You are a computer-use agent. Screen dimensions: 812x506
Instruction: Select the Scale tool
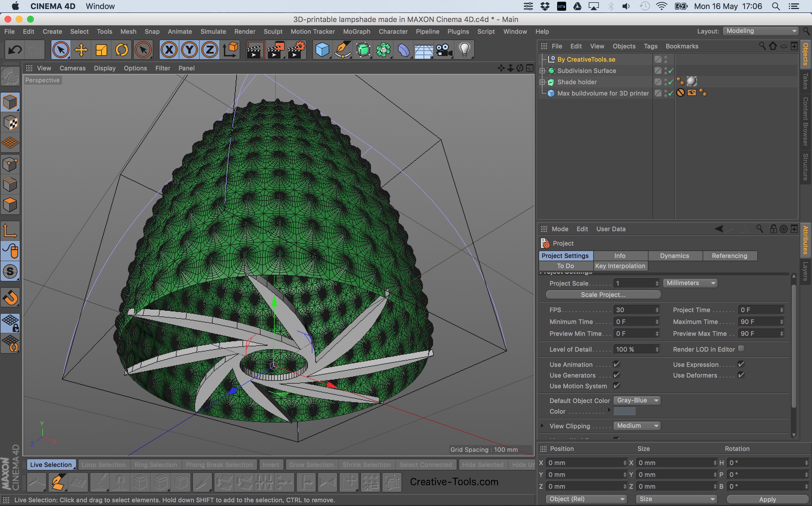pos(101,50)
